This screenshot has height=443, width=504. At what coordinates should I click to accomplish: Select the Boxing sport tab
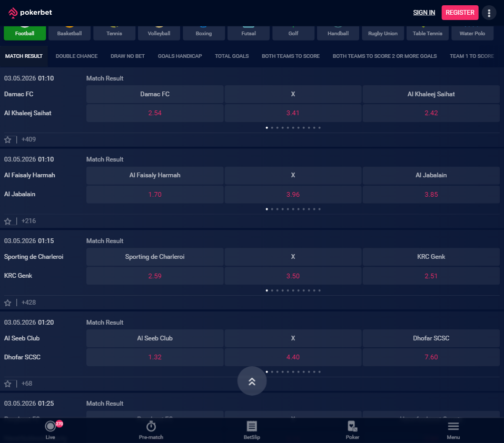click(204, 33)
